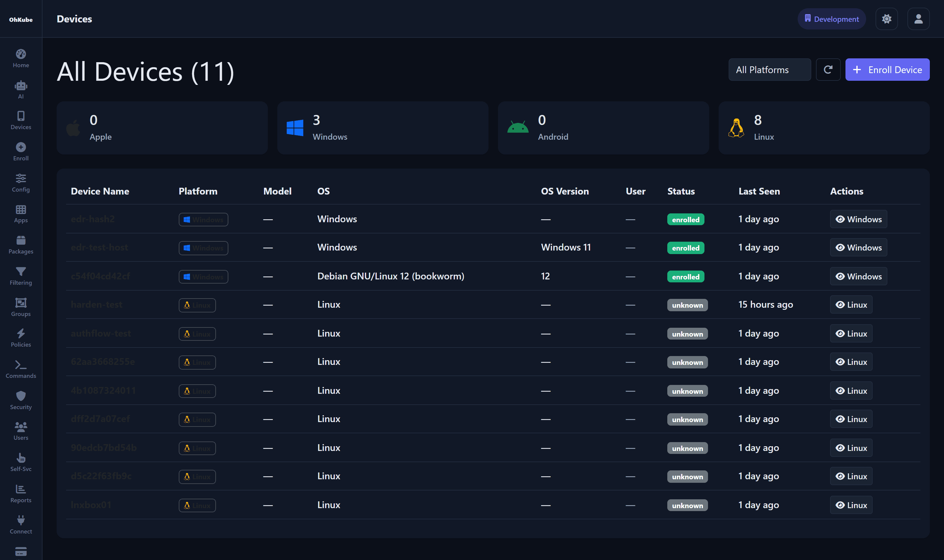Go to Devices in sidebar
The height and width of the screenshot is (560, 944).
click(x=21, y=121)
